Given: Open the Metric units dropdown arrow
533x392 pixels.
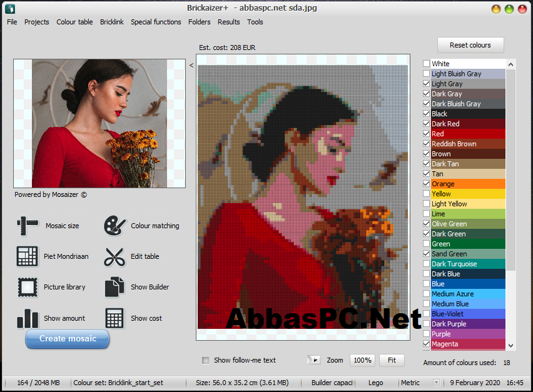Looking at the screenshot, I should pyautogui.click(x=436, y=383).
